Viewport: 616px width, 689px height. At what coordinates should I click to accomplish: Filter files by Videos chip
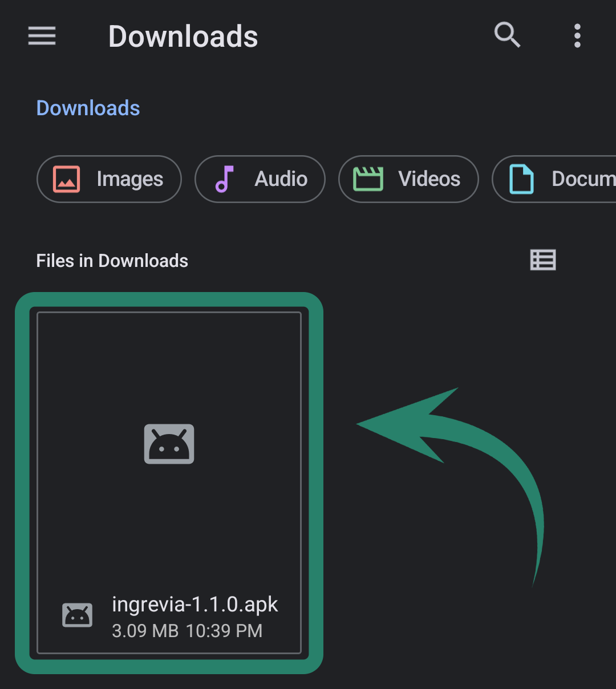(x=408, y=179)
